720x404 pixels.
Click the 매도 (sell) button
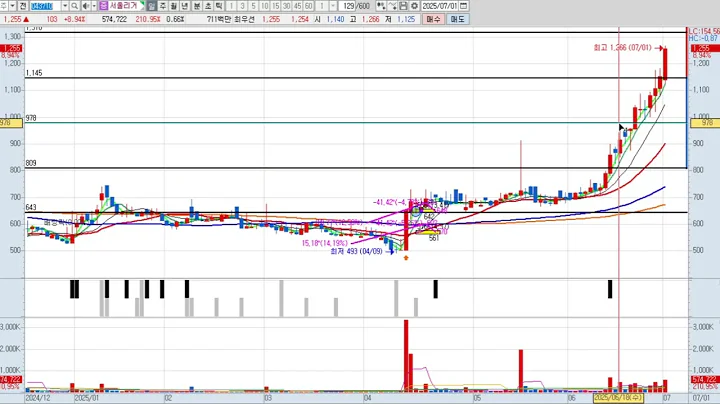(457, 19)
